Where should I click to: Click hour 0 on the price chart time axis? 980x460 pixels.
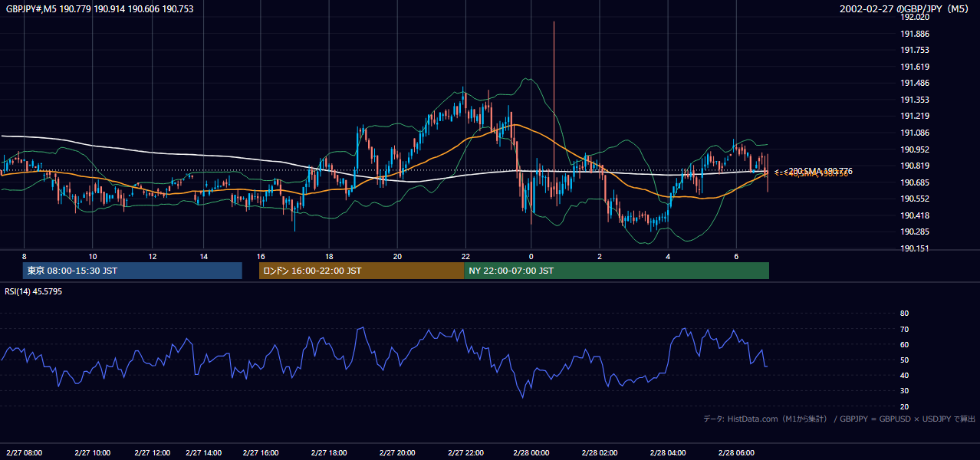click(x=531, y=256)
